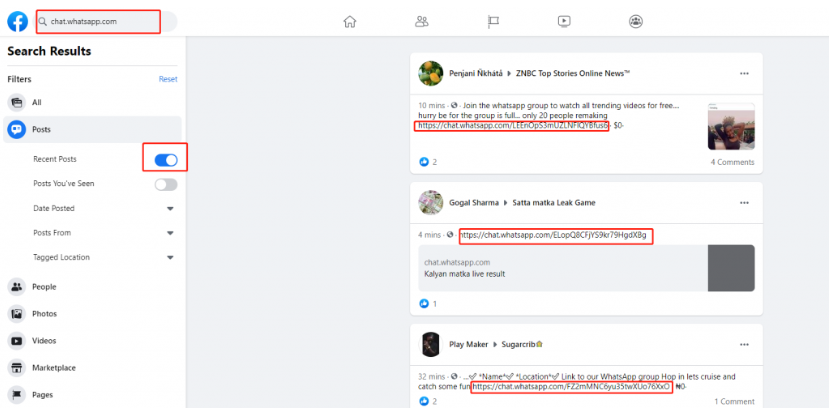Click the All filter icon
The image size is (830, 408).
pyautogui.click(x=17, y=103)
